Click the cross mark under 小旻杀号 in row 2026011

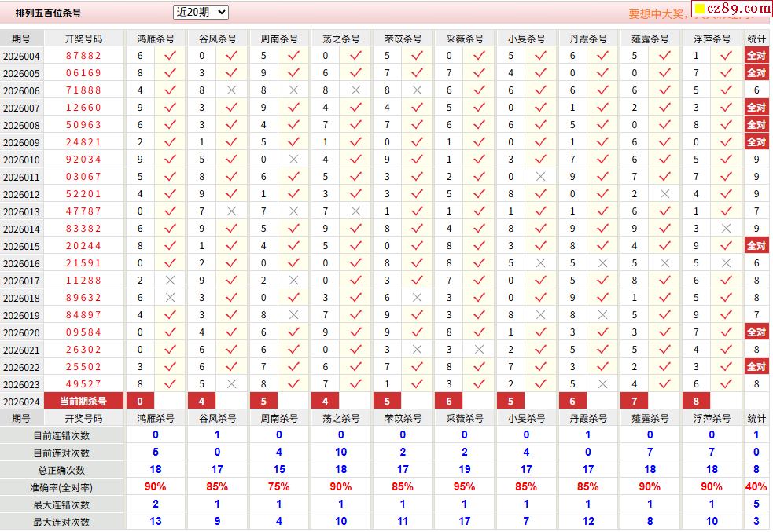click(x=541, y=176)
